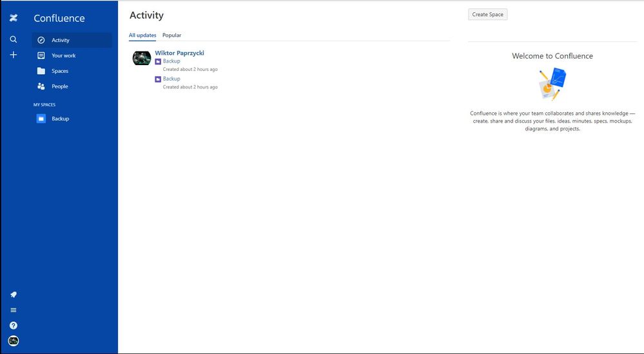Click the Your work page icon
Screen dimensions: 644x354
coord(41,55)
